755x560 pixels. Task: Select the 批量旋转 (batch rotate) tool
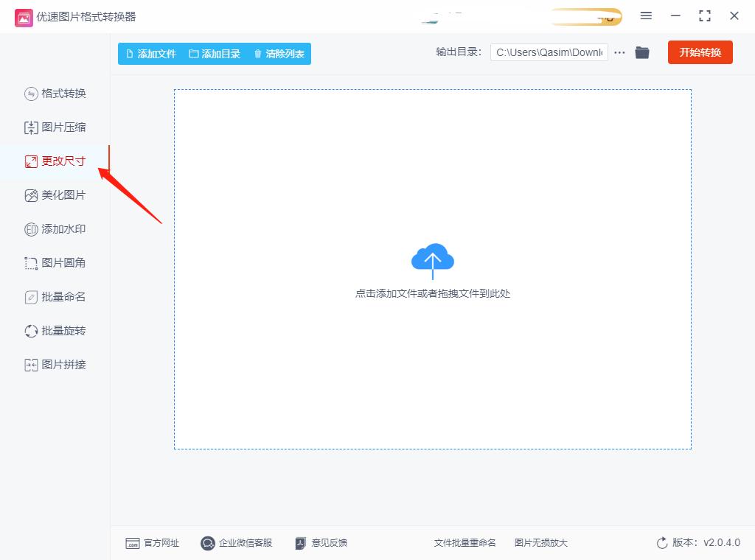55,331
